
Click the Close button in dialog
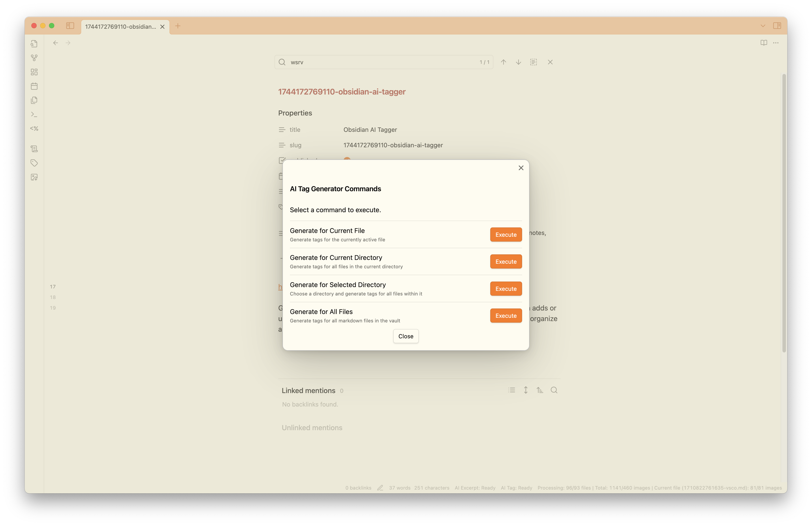pos(406,336)
